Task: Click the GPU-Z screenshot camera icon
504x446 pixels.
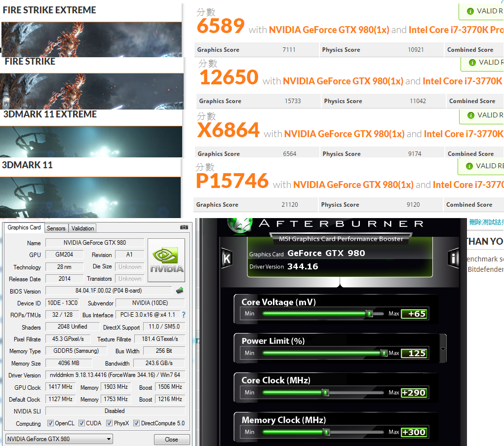Action: (x=184, y=227)
